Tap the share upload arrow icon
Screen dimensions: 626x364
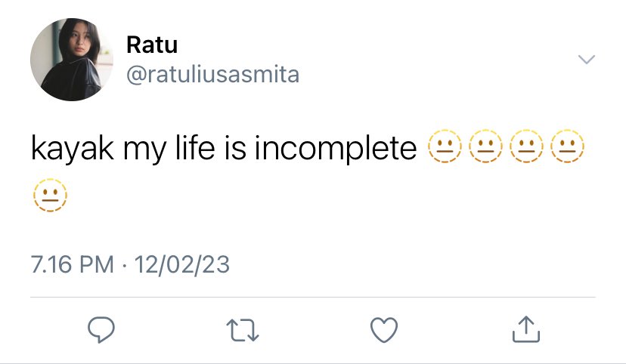pyautogui.click(x=526, y=329)
